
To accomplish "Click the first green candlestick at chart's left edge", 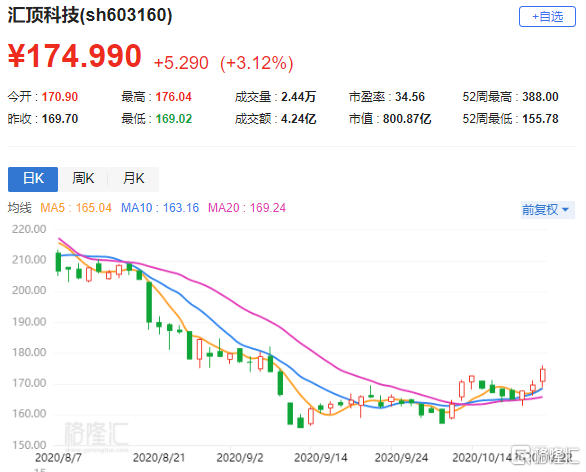I will point(58,262).
